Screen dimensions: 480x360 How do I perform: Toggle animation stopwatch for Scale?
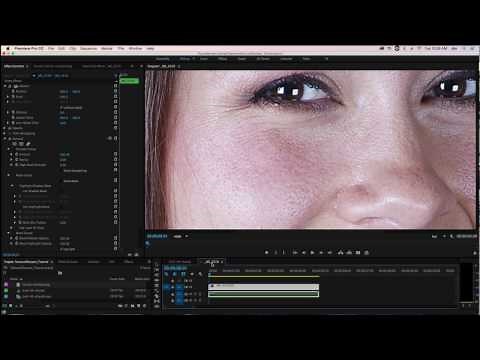(13, 97)
